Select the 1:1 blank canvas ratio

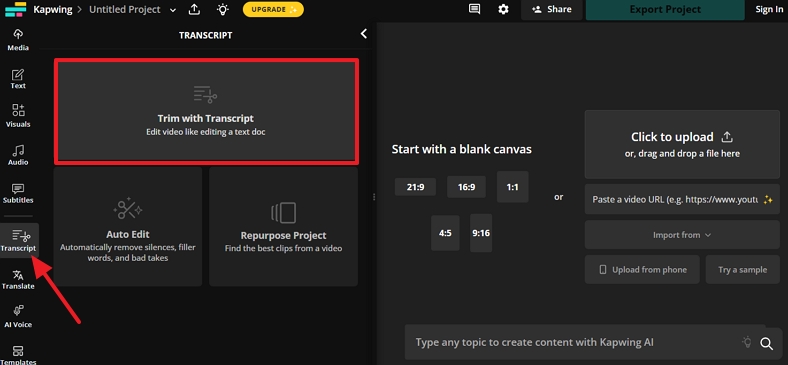(x=513, y=187)
